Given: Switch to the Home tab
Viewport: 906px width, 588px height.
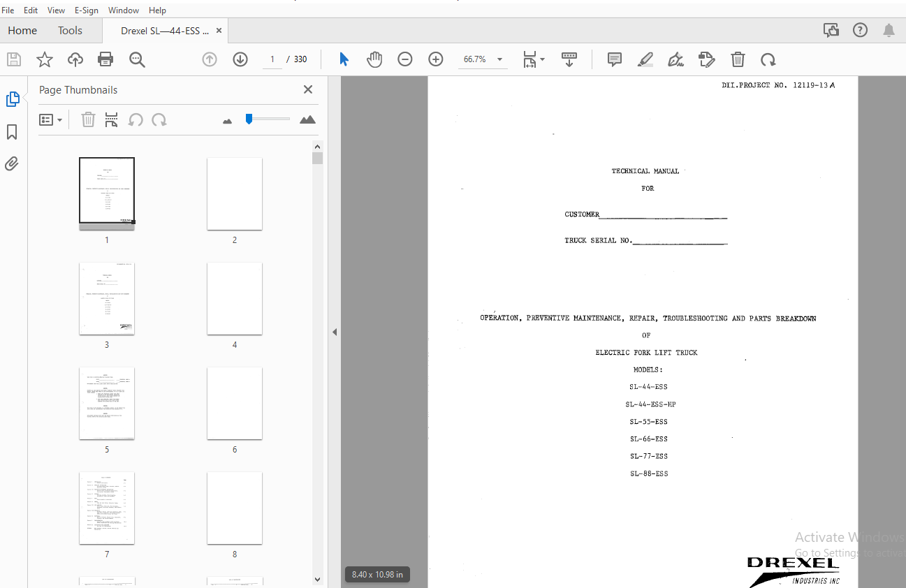Looking at the screenshot, I should (22, 31).
